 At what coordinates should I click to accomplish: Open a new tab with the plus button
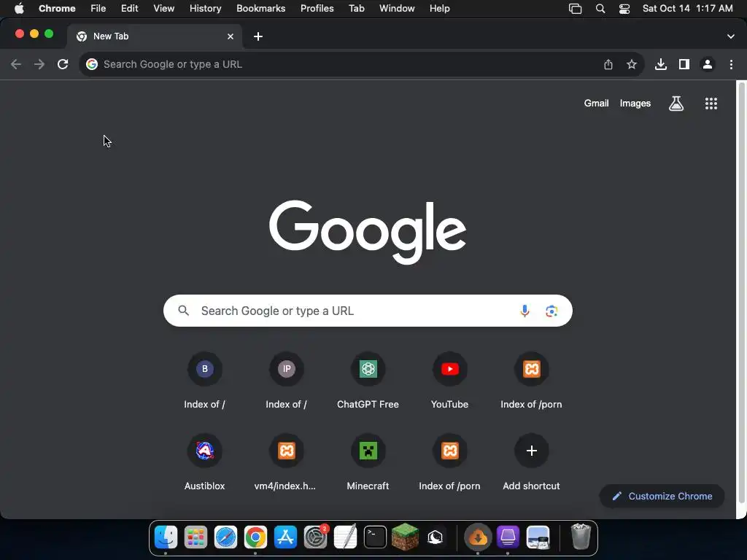pyautogui.click(x=258, y=36)
